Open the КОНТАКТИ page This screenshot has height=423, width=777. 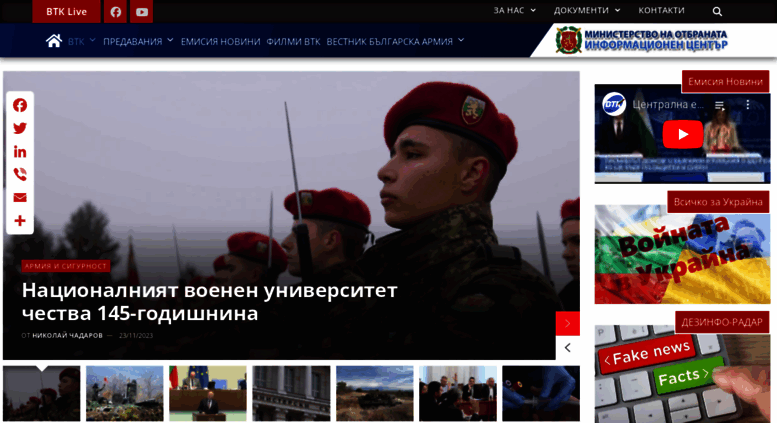661,10
